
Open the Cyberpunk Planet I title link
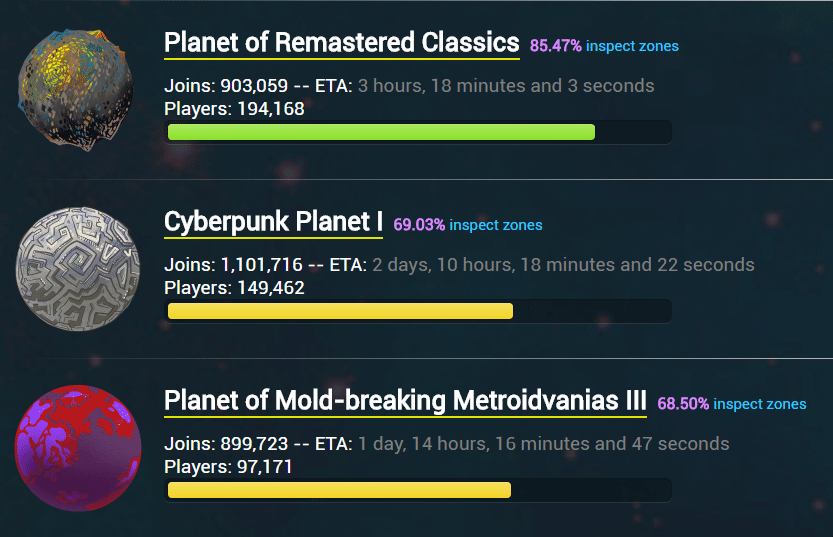tap(273, 222)
